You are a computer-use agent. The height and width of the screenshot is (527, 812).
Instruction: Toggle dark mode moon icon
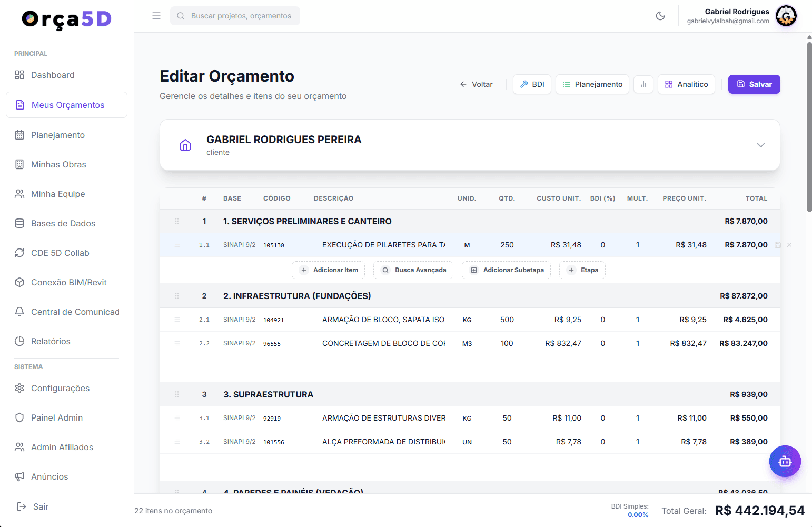[660, 16]
